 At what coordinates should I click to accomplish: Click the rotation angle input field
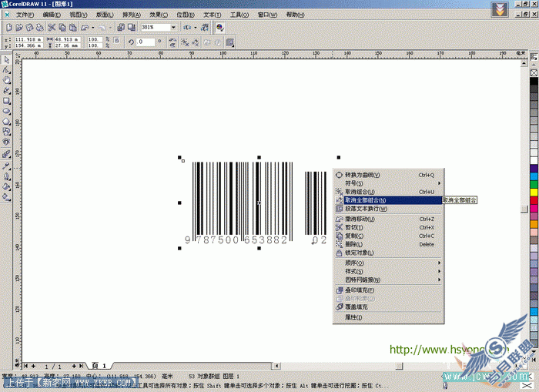point(146,42)
